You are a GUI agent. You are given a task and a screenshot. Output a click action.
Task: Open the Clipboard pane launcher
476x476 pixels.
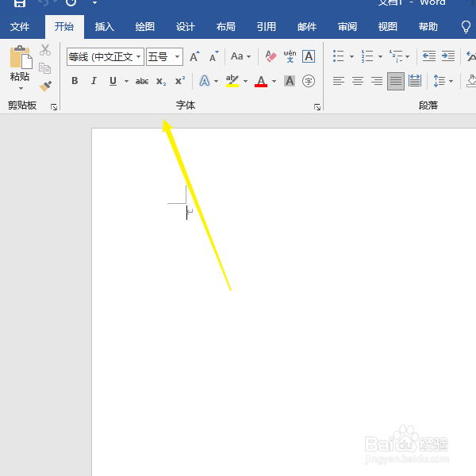(x=54, y=107)
